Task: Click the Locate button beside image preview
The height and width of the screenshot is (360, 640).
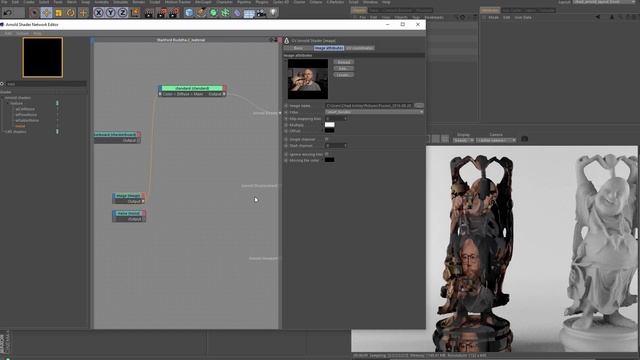Action: [344, 75]
